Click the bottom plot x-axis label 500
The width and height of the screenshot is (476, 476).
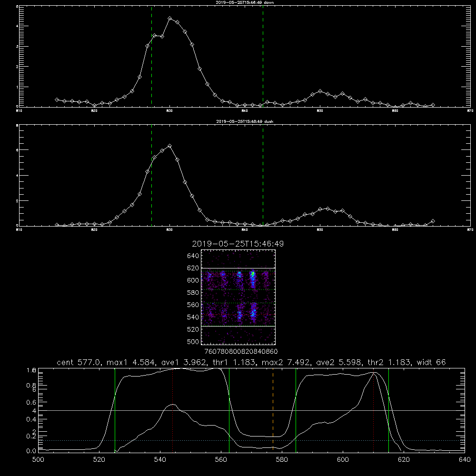(x=38, y=460)
